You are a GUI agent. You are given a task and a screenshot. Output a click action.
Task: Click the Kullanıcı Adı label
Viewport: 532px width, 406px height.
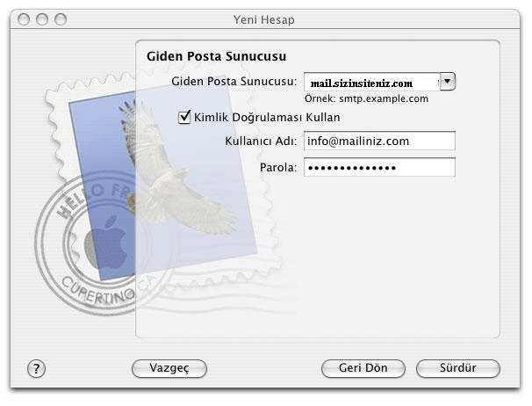tap(261, 141)
